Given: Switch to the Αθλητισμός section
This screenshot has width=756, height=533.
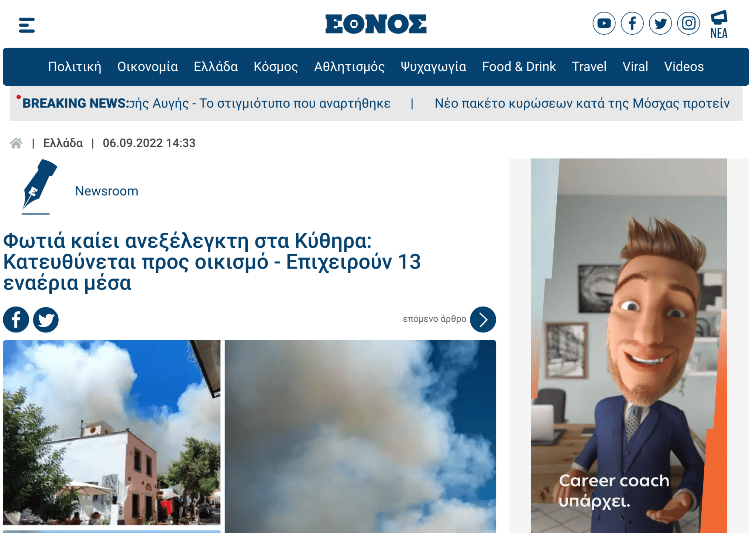Looking at the screenshot, I should tap(349, 66).
